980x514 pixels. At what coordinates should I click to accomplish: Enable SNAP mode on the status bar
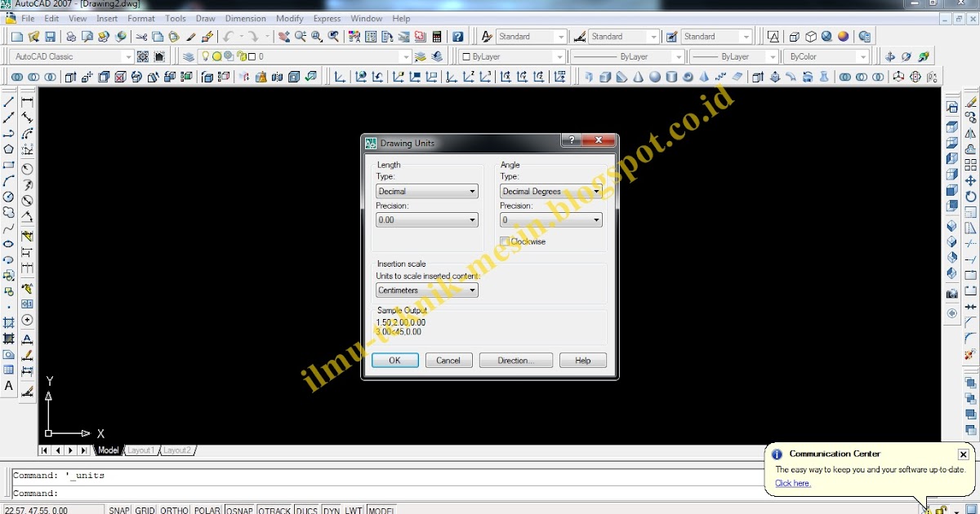pos(118,509)
